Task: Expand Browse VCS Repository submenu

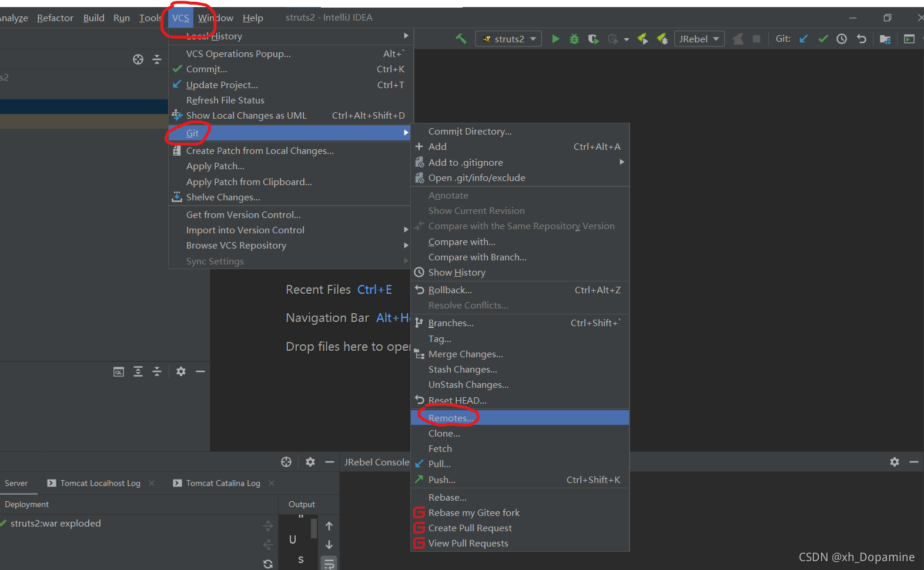Action: coord(289,246)
